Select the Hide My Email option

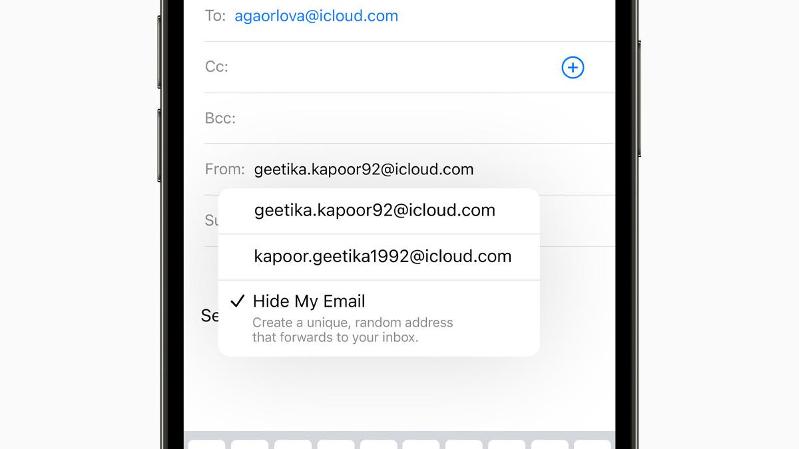309,301
